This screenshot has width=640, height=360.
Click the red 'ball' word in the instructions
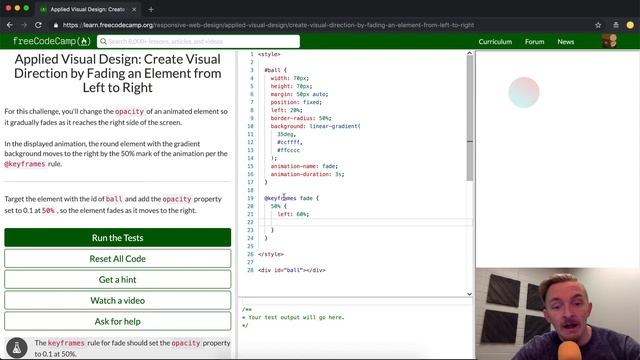(x=114, y=199)
